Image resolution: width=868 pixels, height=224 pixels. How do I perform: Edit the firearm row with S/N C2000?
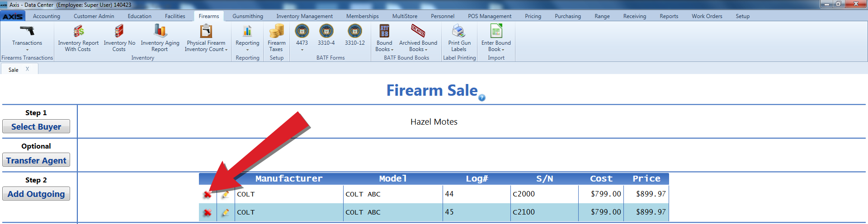click(225, 195)
